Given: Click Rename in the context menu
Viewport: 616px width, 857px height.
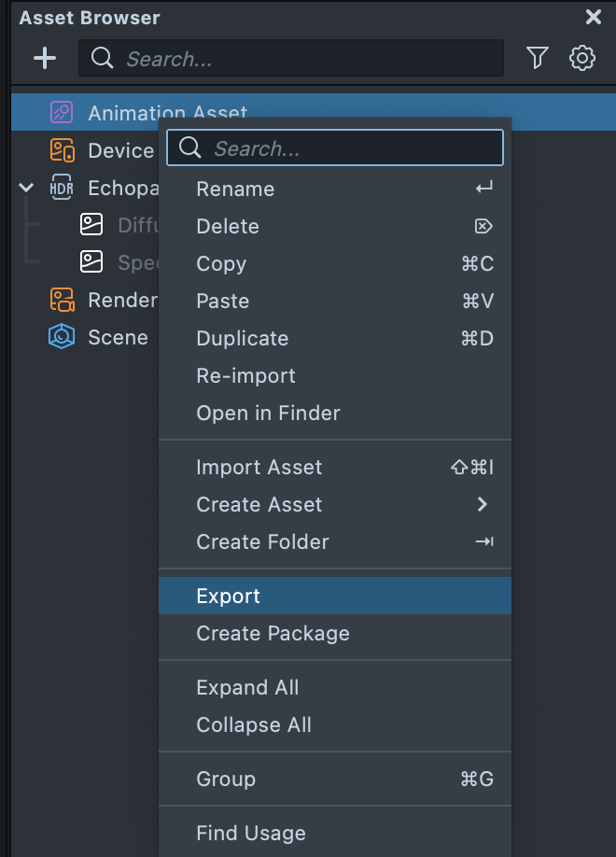Looking at the screenshot, I should click(235, 189).
